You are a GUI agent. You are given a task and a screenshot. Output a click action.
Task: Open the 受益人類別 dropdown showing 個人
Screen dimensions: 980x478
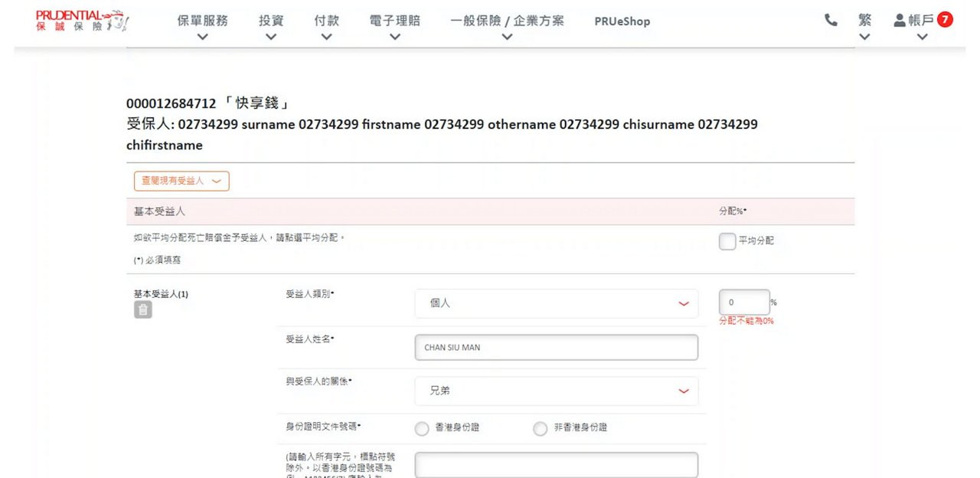click(557, 303)
